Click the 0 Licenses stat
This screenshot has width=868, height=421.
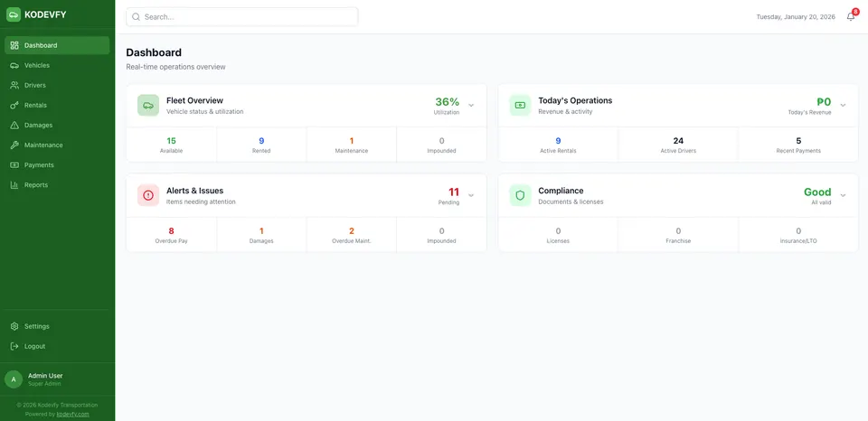coord(558,235)
